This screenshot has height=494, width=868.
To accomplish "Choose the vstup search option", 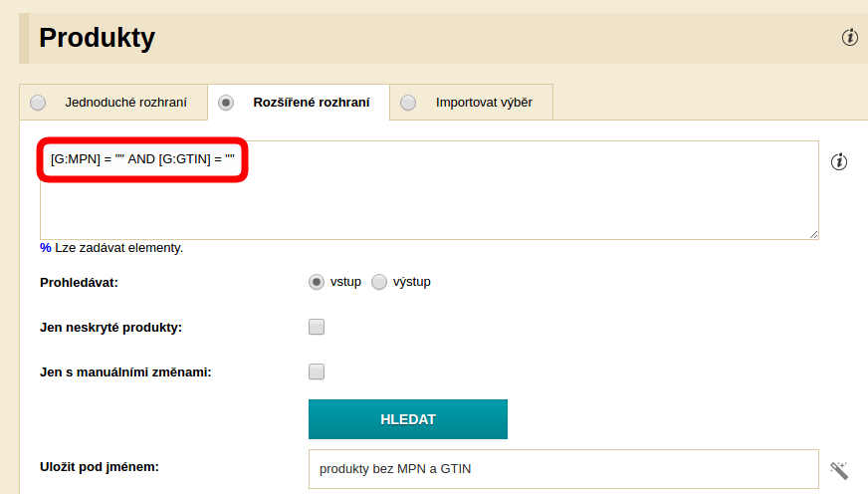I will click(317, 282).
